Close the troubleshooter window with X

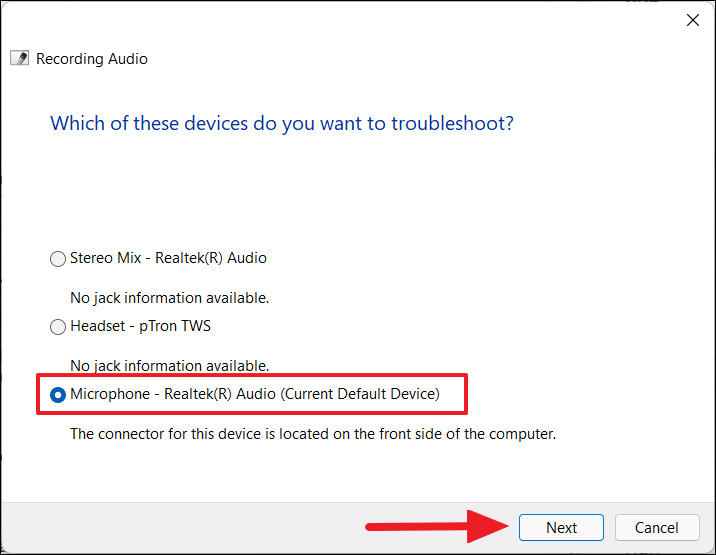point(693,20)
